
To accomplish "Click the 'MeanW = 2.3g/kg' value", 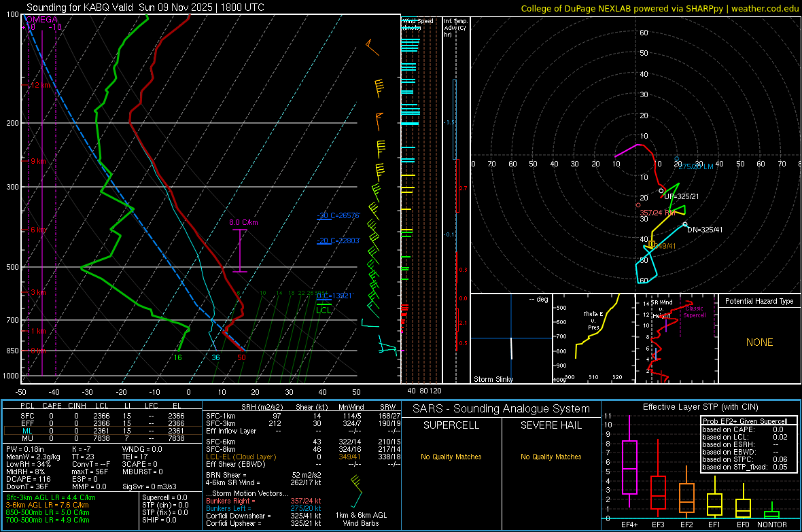I will [x=33, y=457].
